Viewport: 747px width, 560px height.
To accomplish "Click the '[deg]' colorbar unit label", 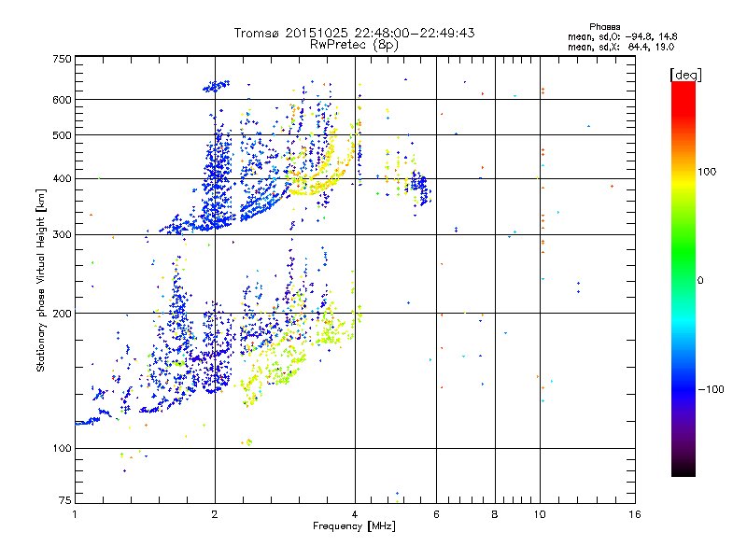I will click(x=685, y=75).
